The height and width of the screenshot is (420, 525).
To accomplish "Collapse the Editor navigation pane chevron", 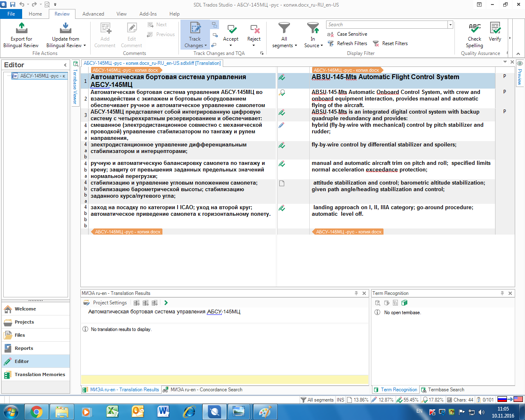I will coord(65,65).
